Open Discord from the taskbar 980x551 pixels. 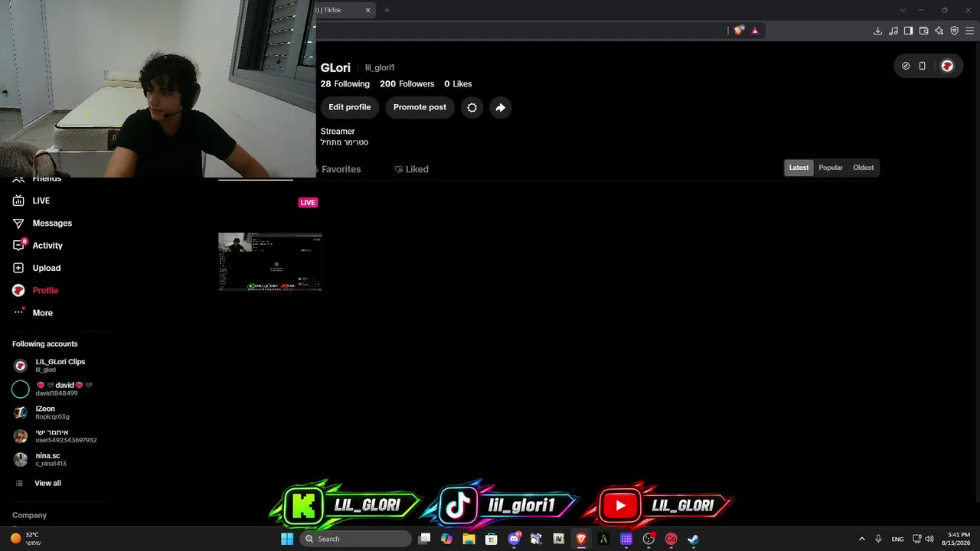[x=514, y=539]
